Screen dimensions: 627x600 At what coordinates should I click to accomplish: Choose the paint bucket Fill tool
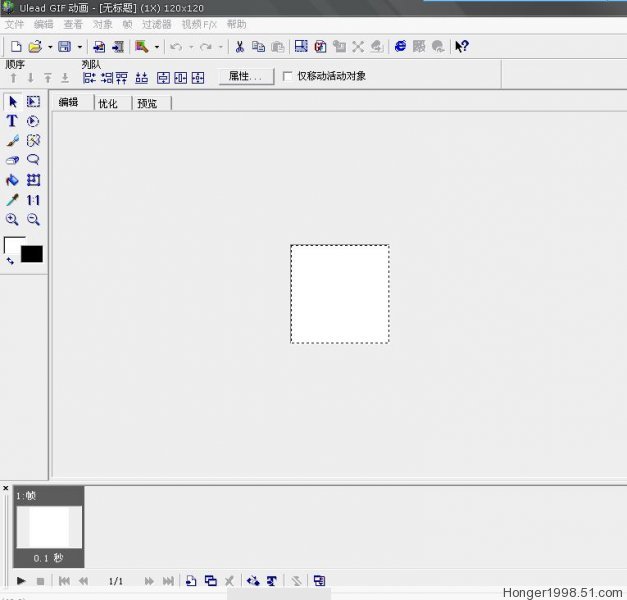click(12, 180)
